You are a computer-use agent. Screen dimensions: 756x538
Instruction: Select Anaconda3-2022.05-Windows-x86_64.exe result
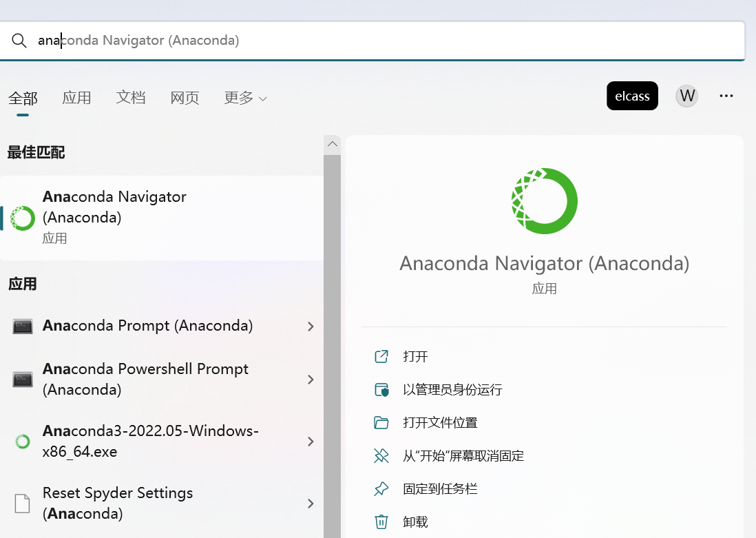[x=162, y=441]
